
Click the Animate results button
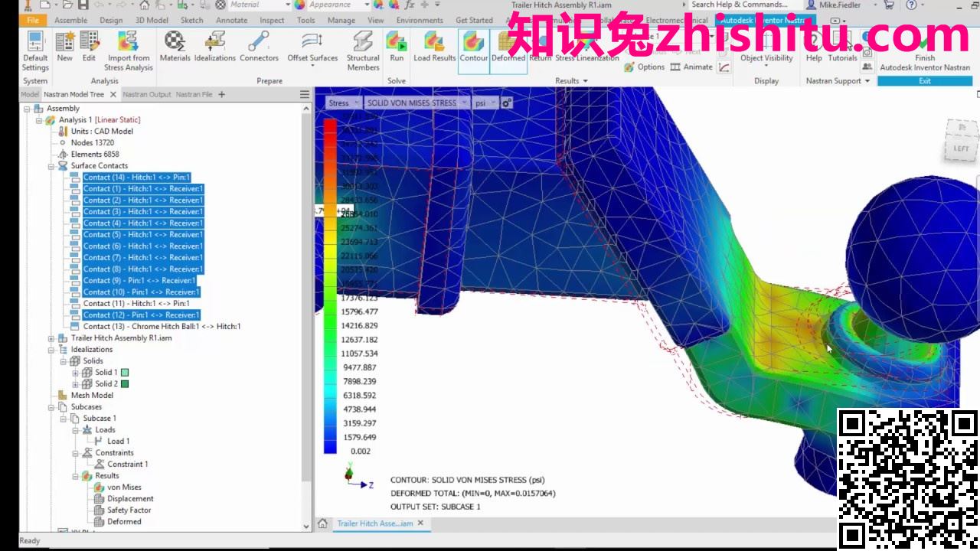pos(691,67)
